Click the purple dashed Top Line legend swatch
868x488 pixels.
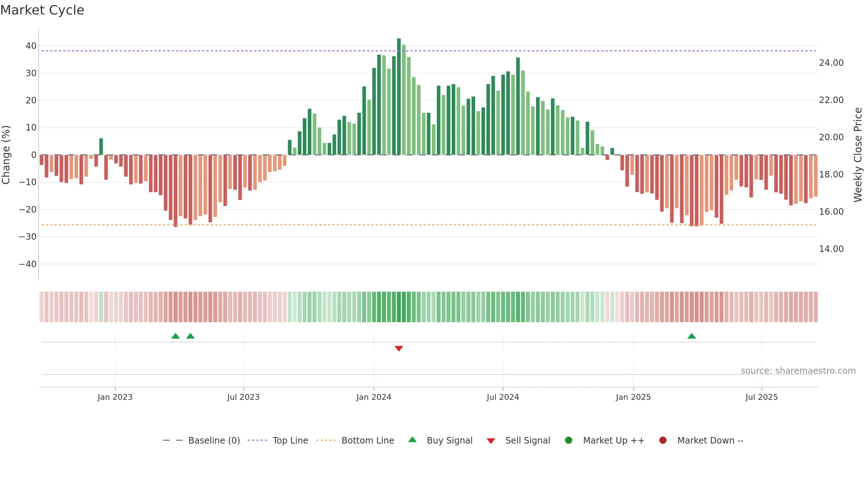257,440
